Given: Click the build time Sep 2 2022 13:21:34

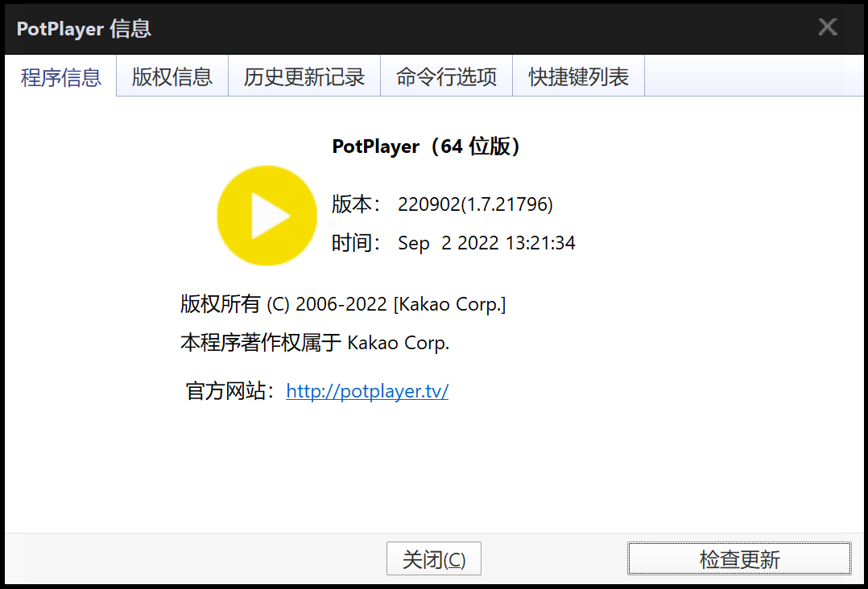Looking at the screenshot, I should 486,243.
